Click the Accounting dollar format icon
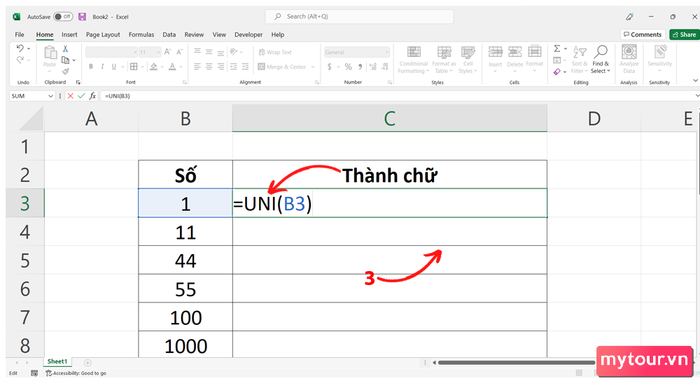The width and height of the screenshot is (700, 386). (329, 67)
